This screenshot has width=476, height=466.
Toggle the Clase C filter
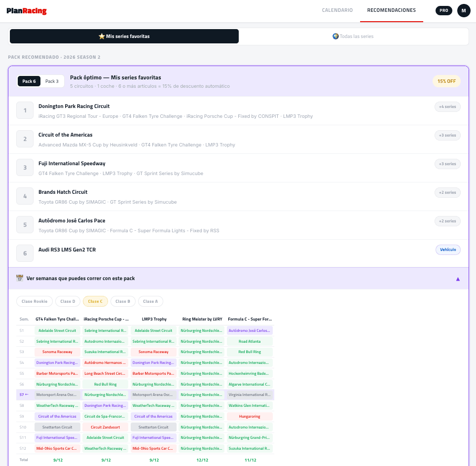(x=95, y=301)
